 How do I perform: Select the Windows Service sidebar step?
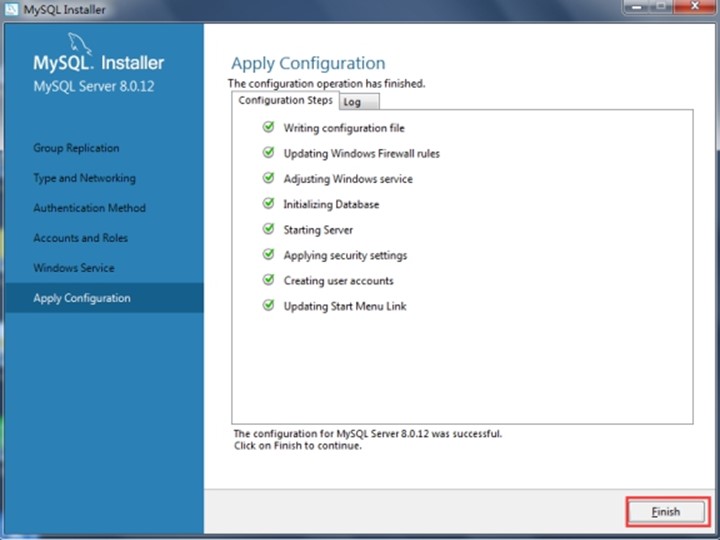coord(74,268)
